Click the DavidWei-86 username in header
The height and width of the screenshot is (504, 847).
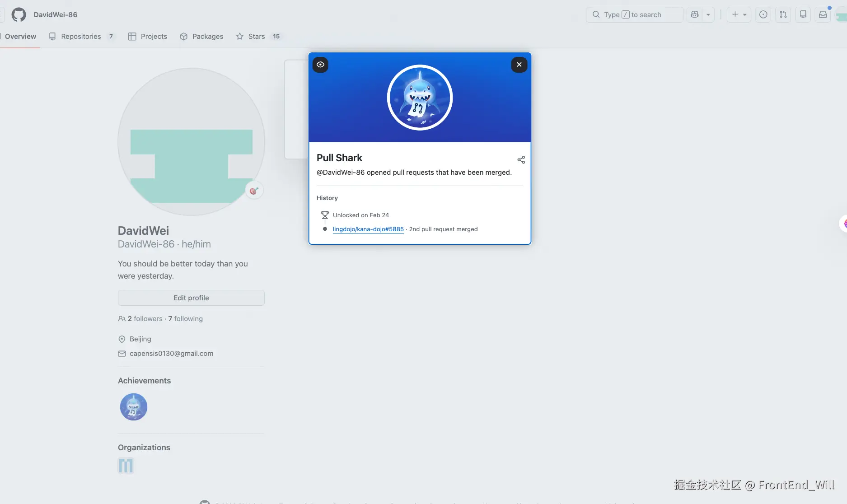click(x=56, y=14)
